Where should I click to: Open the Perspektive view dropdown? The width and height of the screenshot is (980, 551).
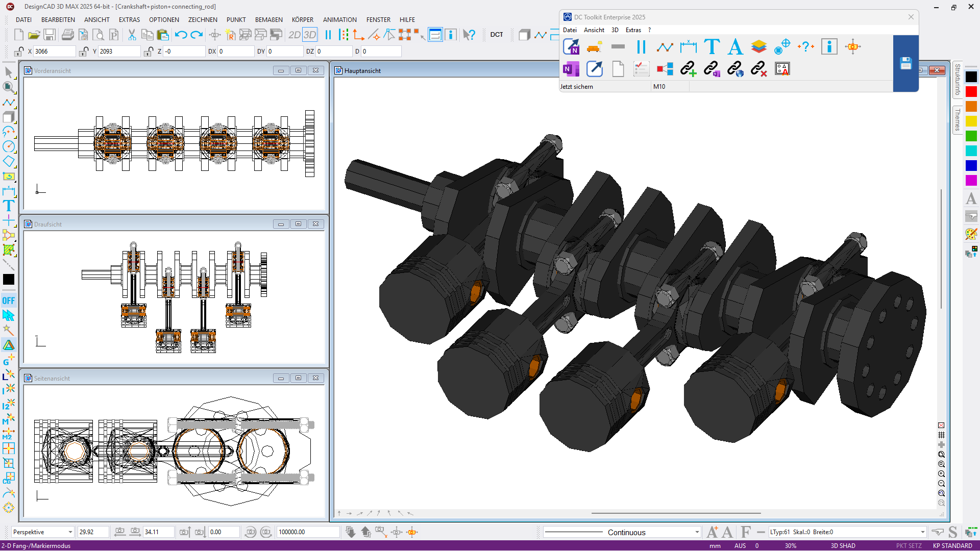[x=70, y=532]
